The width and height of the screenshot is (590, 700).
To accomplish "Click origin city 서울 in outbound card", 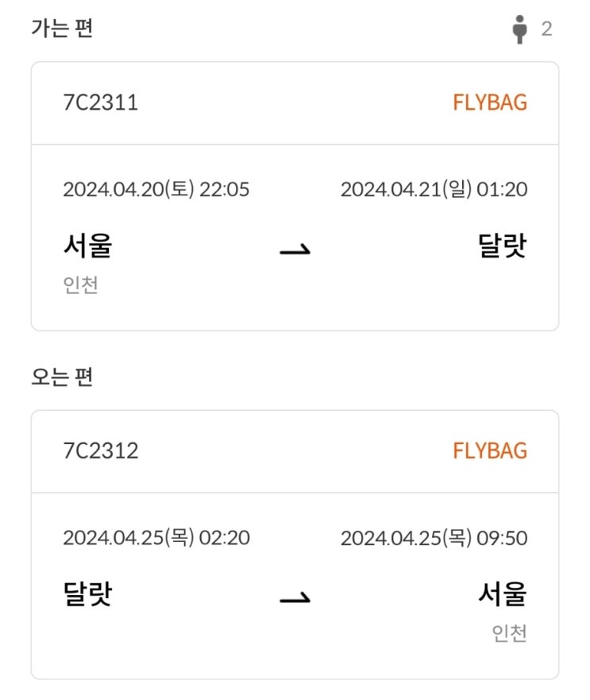I will click(87, 246).
